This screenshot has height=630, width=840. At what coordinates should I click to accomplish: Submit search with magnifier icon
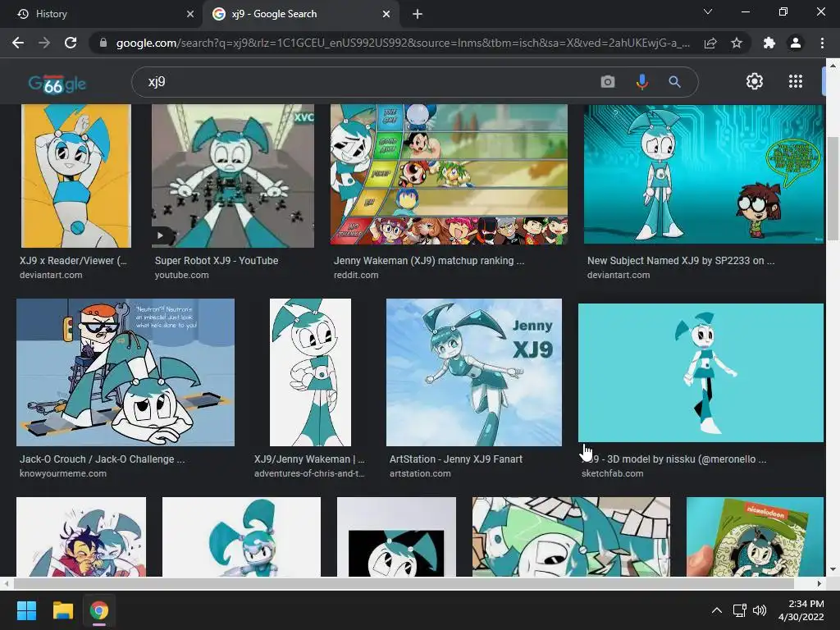click(x=674, y=82)
